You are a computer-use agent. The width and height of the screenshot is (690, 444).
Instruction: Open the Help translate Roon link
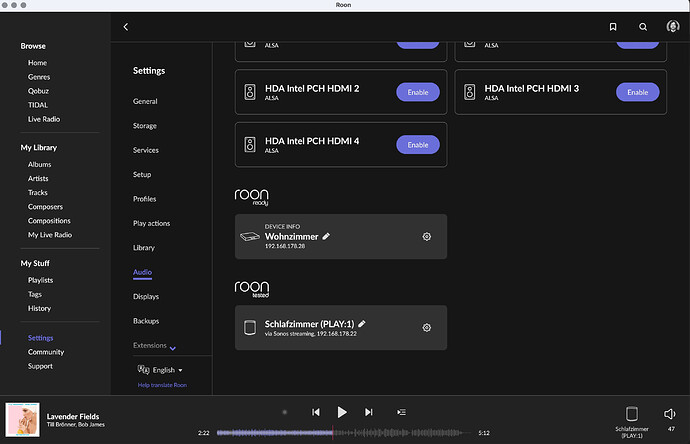pos(162,385)
